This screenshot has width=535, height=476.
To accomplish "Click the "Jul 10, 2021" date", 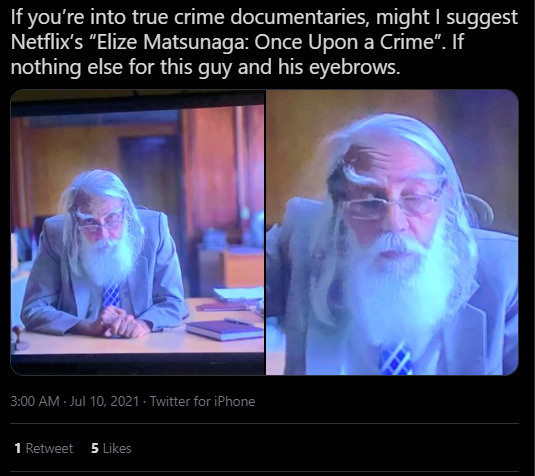I will [x=104, y=401].
